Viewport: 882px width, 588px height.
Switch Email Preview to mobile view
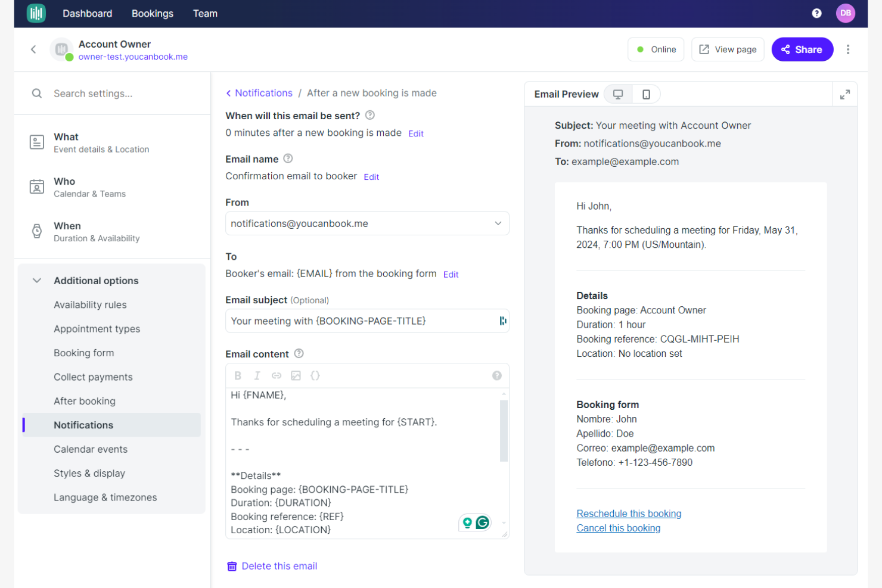[646, 94]
